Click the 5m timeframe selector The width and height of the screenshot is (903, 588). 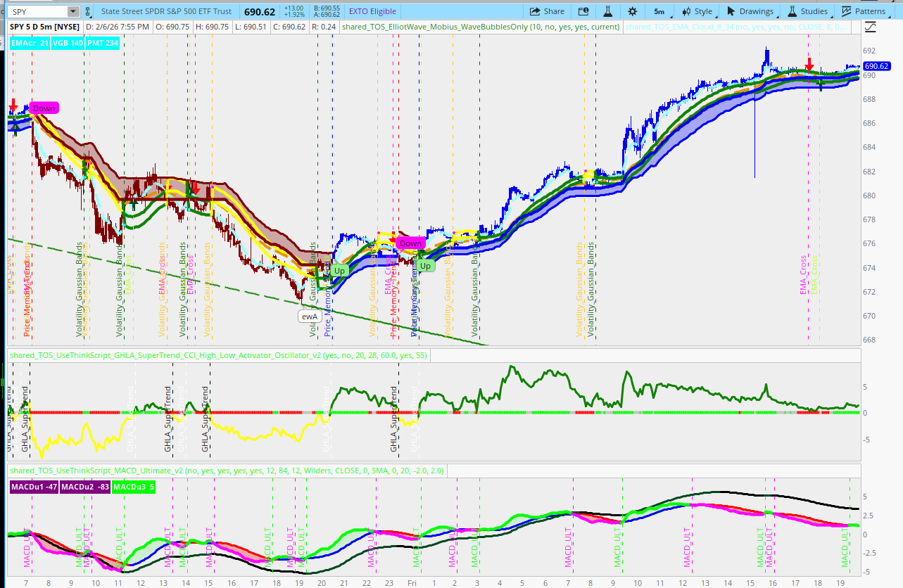[x=658, y=11]
